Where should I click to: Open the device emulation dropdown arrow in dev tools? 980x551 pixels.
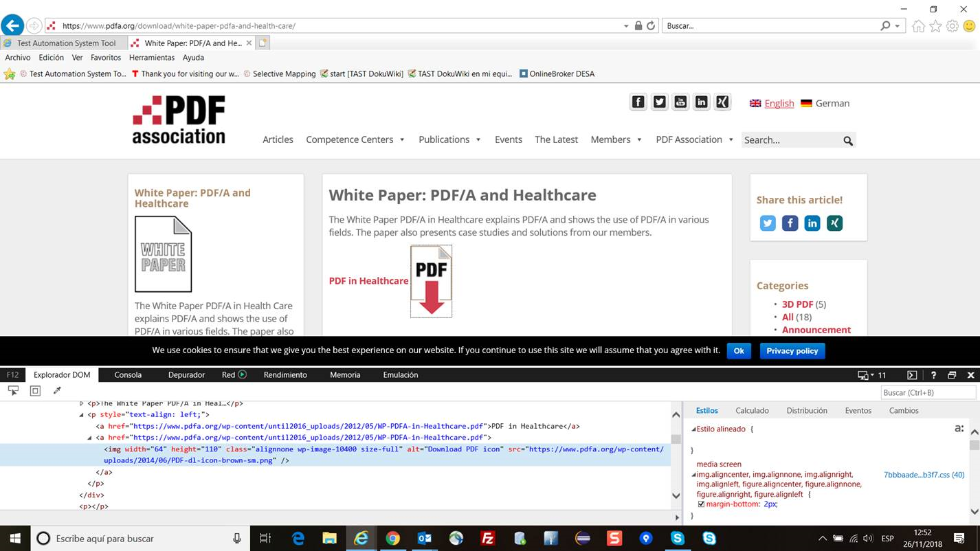click(871, 374)
